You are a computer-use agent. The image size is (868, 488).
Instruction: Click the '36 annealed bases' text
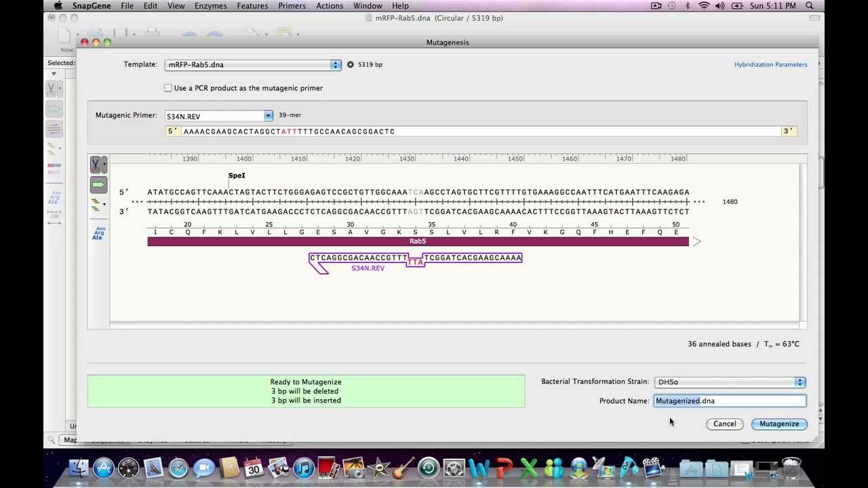[x=719, y=344]
